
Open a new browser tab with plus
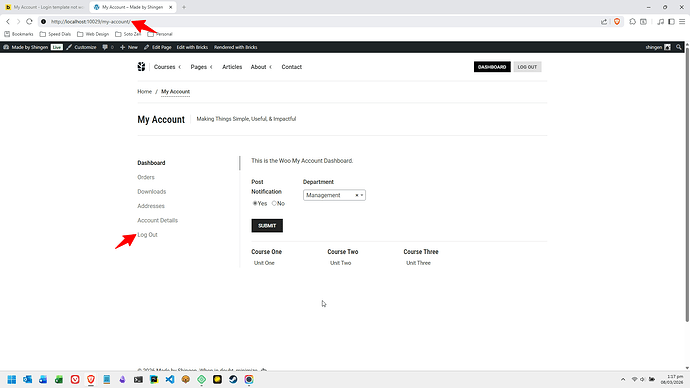pos(184,7)
